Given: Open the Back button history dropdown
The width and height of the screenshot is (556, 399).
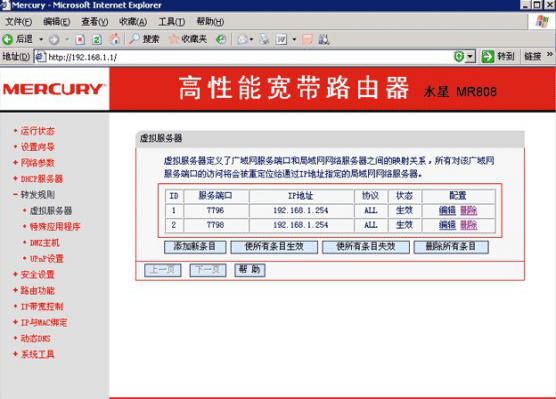Looking at the screenshot, I should [41, 39].
